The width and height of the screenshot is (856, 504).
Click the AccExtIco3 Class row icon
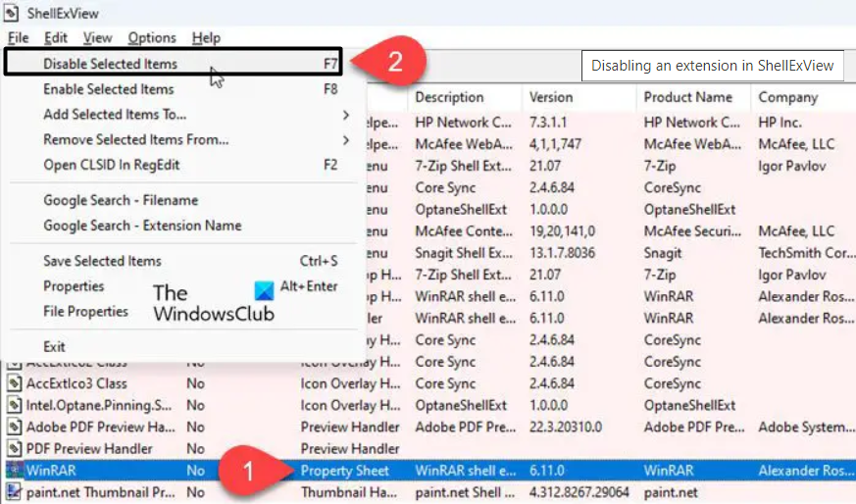coord(15,383)
